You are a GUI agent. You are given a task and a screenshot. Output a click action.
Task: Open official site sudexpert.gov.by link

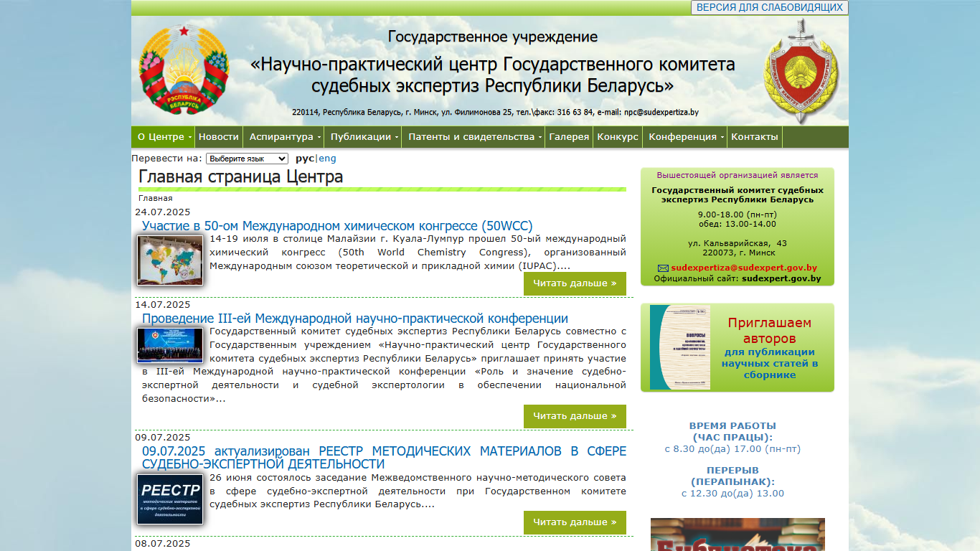(x=781, y=278)
